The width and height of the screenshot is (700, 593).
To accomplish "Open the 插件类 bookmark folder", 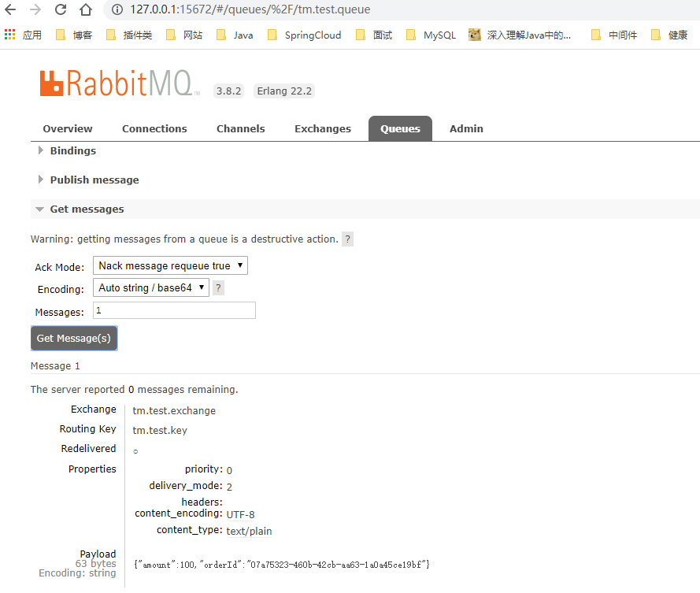I will tap(129, 35).
